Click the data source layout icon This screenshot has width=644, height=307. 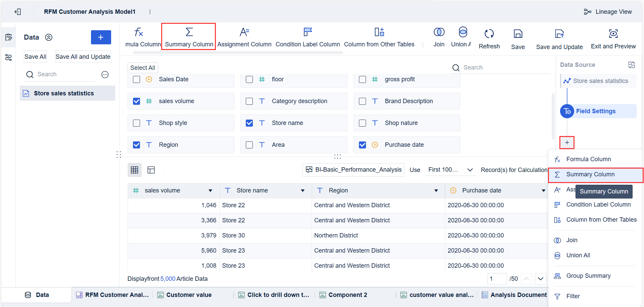pos(632,65)
